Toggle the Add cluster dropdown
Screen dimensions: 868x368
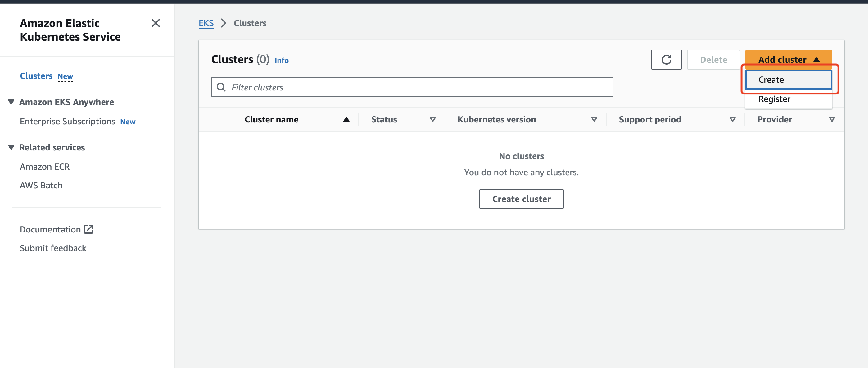click(789, 60)
